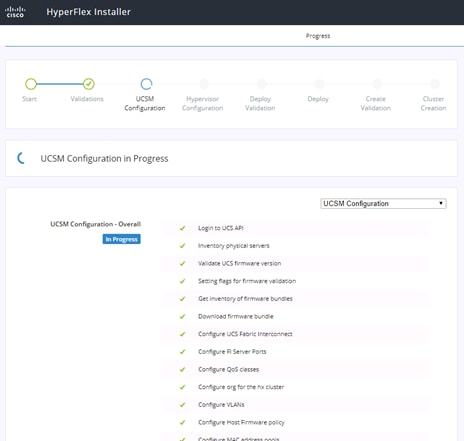The height and width of the screenshot is (441, 464).
Task: Click checkmark next to Configure VLANs
Action: click(x=182, y=405)
